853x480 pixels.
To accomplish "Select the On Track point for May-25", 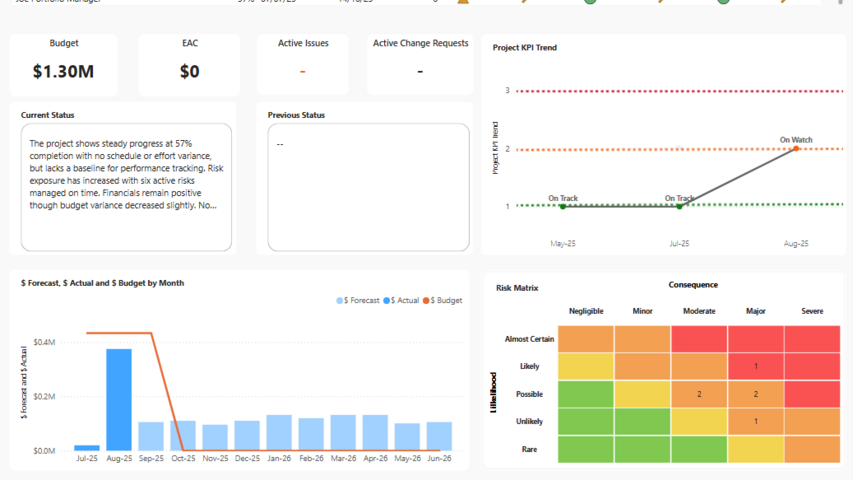I will click(563, 206).
